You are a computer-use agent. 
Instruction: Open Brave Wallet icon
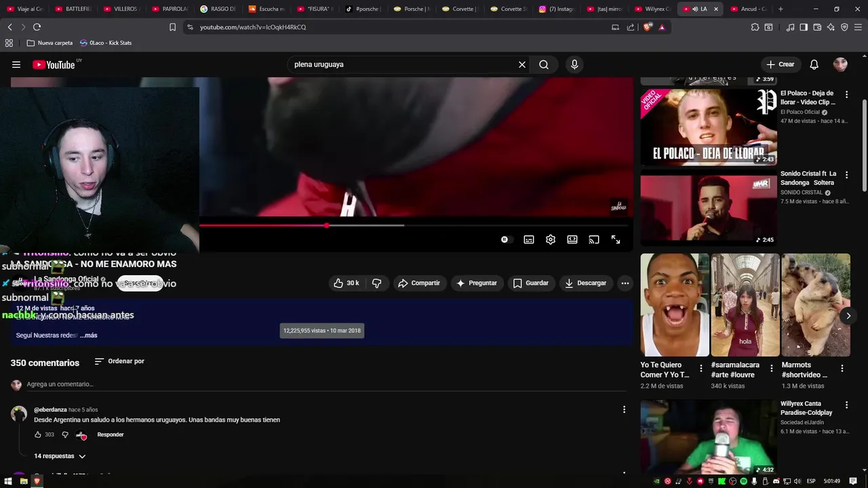point(817,27)
